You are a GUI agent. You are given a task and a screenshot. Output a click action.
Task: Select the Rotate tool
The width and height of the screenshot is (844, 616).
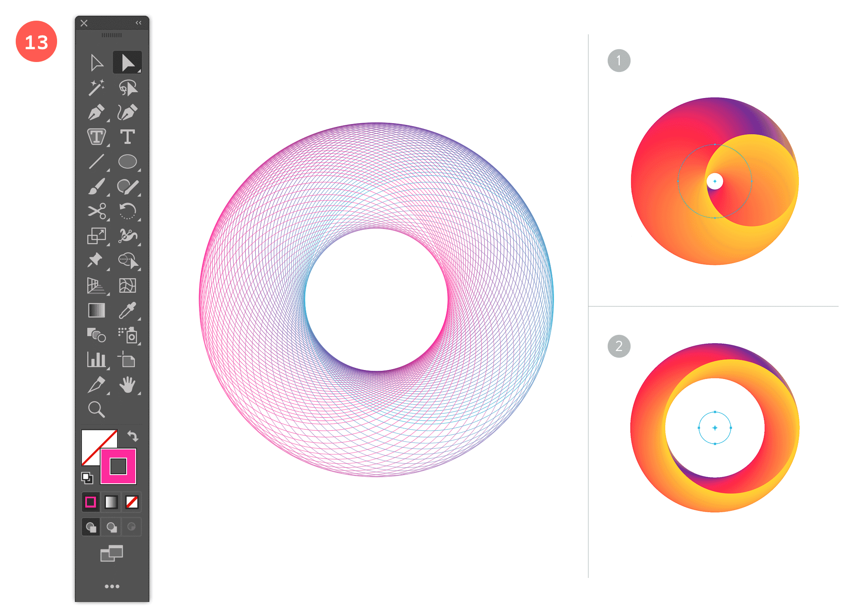(127, 211)
